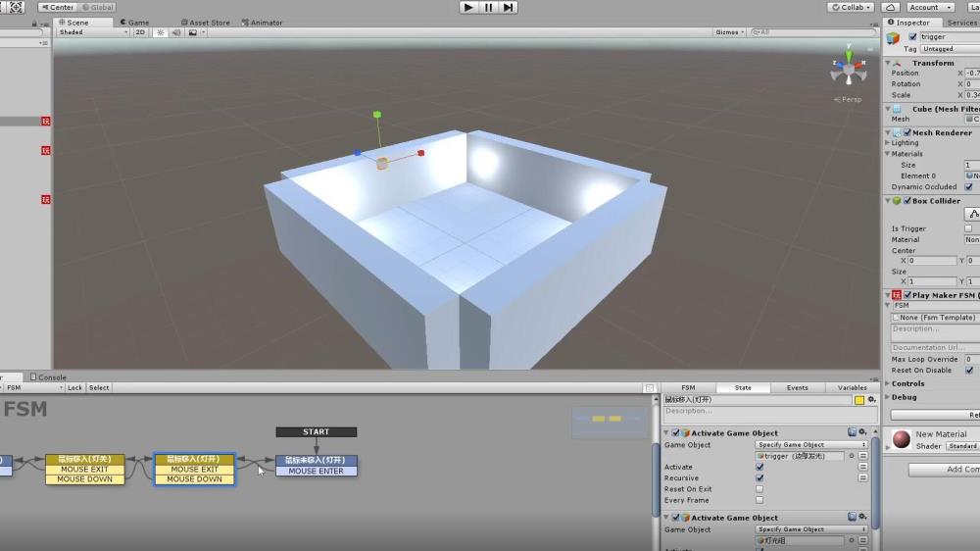
Task: Toggle the Global rotation mode button
Action: point(97,7)
